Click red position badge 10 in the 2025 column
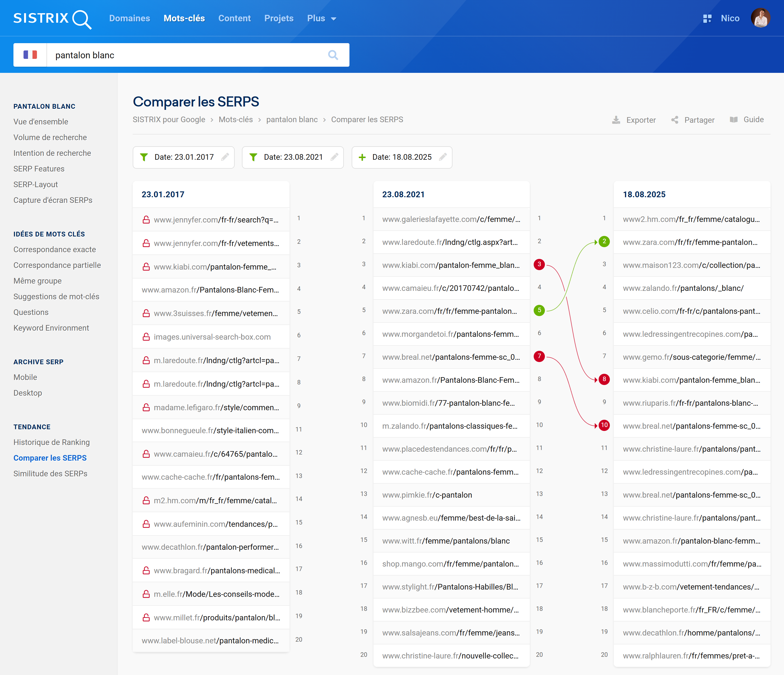Image resolution: width=784 pixels, height=675 pixels. pos(604,425)
